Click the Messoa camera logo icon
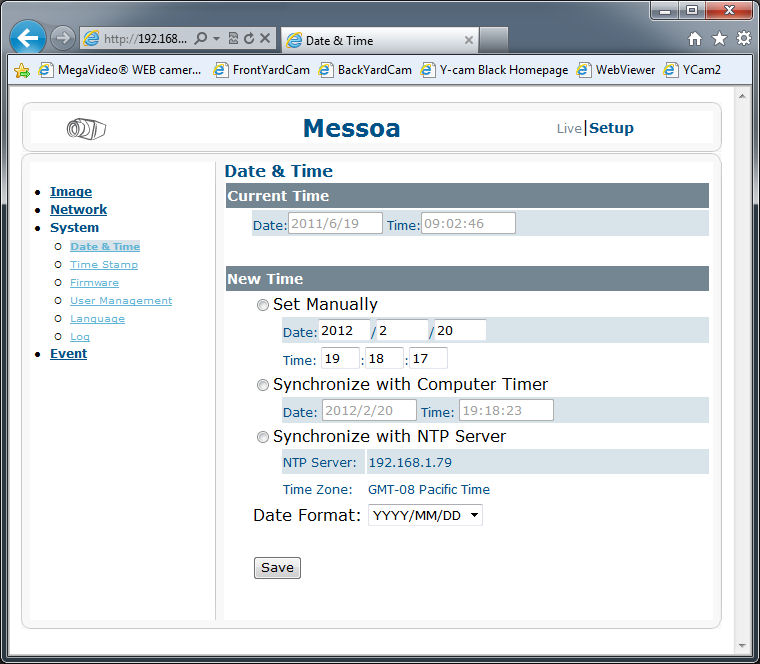Screen dimensions: 760x664 (x=87, y=128)
